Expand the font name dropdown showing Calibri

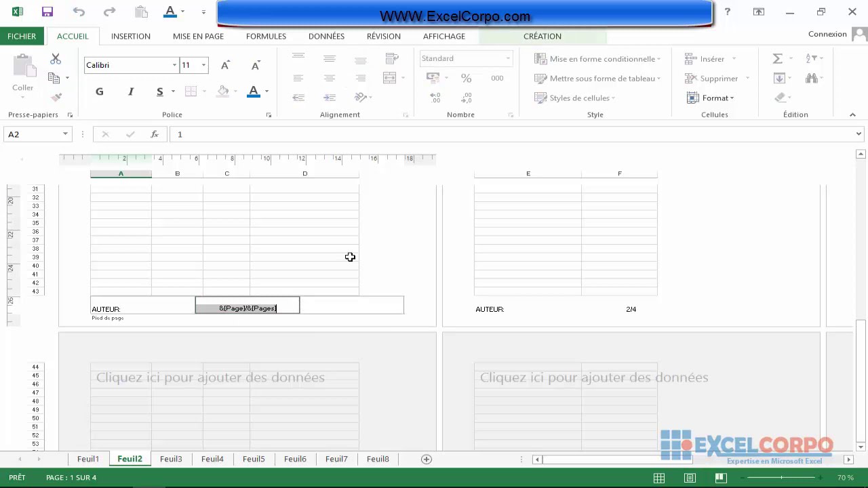(x=174, y=65)
